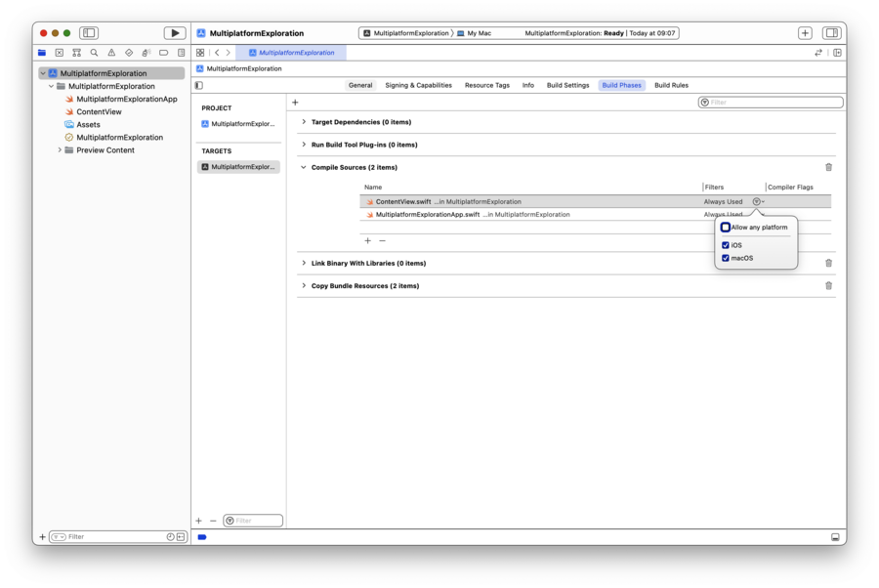Uncheck the iOS platform checkbox
The height and width of the screenshot is (588, 879).
(x=726, y=245)
